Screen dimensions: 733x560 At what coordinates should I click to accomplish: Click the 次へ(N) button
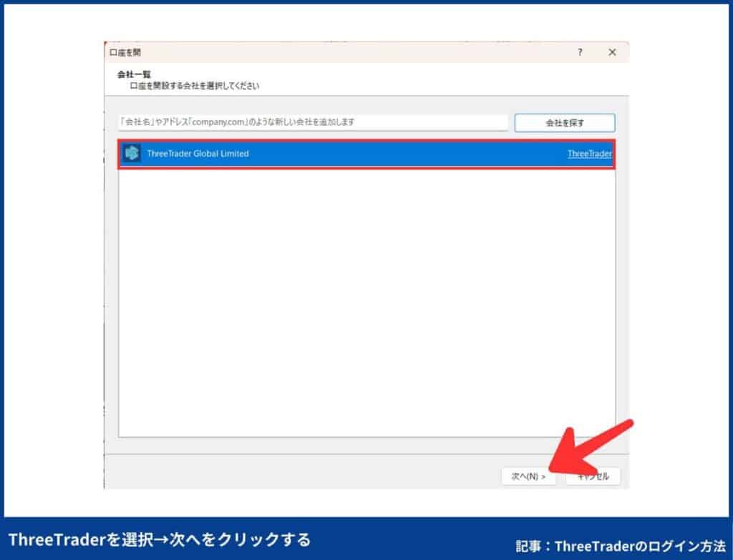528,476
